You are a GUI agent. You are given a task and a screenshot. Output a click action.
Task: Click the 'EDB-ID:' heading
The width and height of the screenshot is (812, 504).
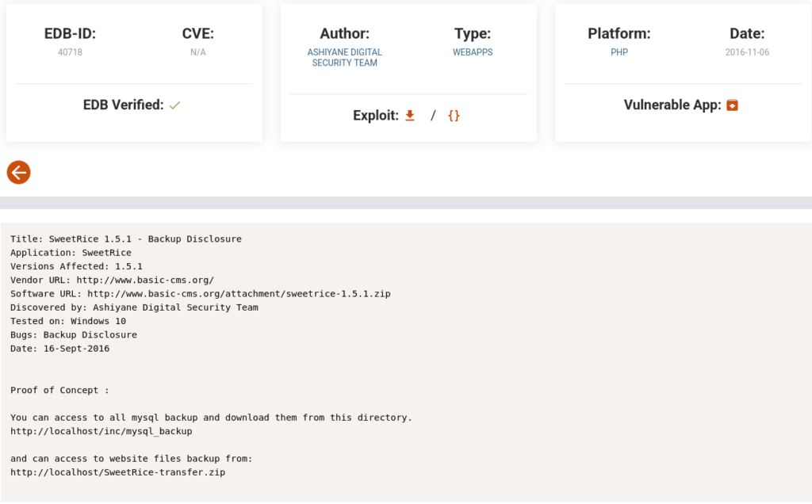(x=70, y=33)
